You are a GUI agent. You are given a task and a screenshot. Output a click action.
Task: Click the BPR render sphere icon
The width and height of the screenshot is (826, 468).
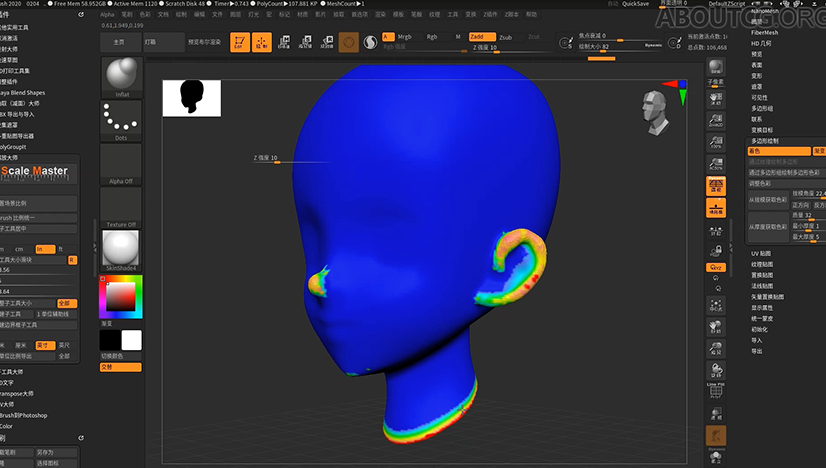click(x=716, y=67)
